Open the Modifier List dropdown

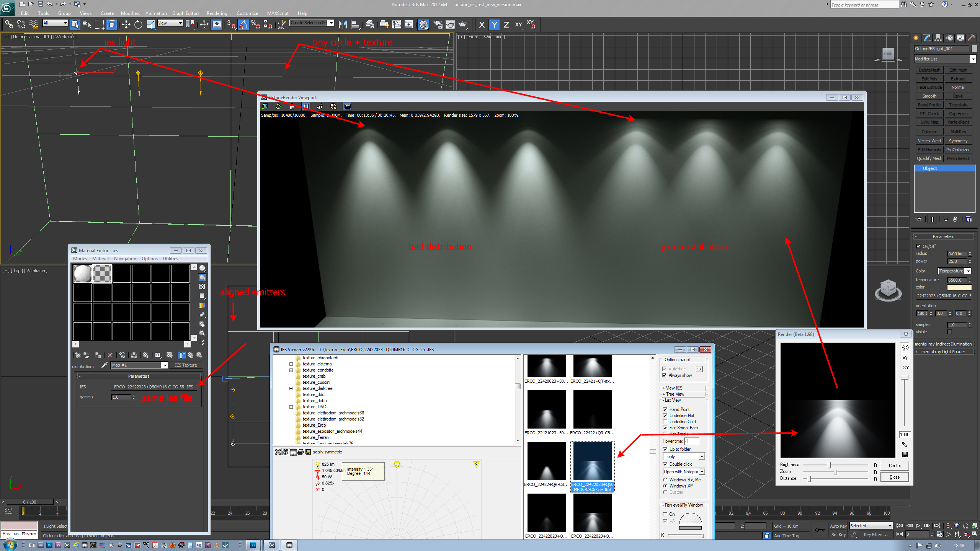tap(973, 59)
